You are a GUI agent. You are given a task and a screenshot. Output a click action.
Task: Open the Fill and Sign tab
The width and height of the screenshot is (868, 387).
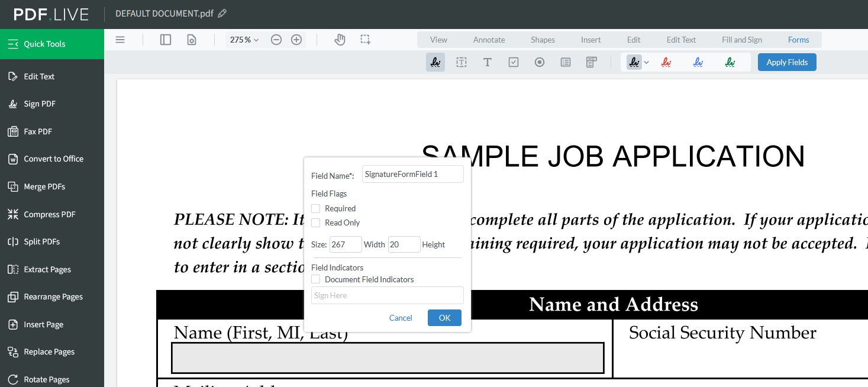click(x=742, y=40)
